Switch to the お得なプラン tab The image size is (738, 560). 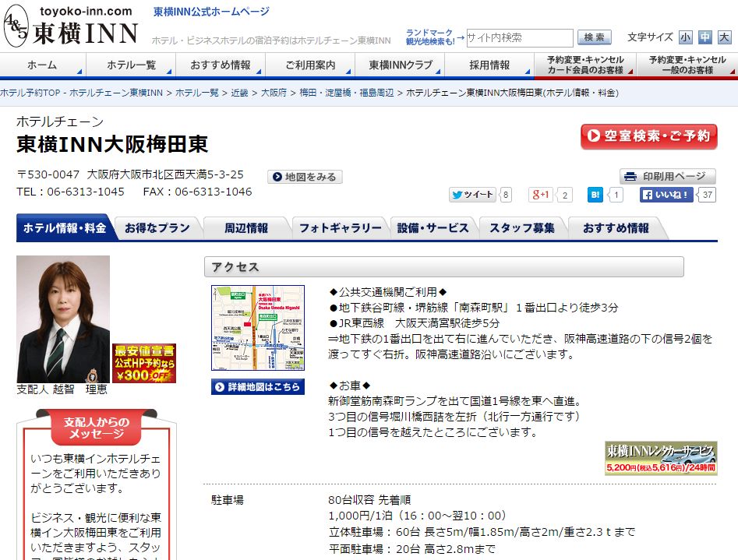click(157, 227)
